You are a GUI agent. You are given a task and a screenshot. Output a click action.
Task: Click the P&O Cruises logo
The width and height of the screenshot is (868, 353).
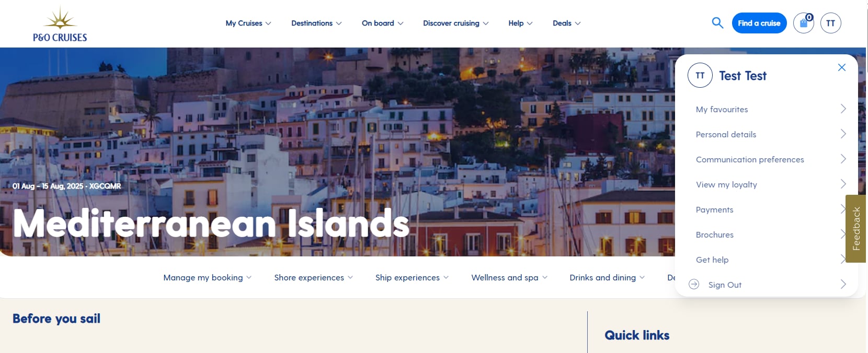tap(60, 24)
